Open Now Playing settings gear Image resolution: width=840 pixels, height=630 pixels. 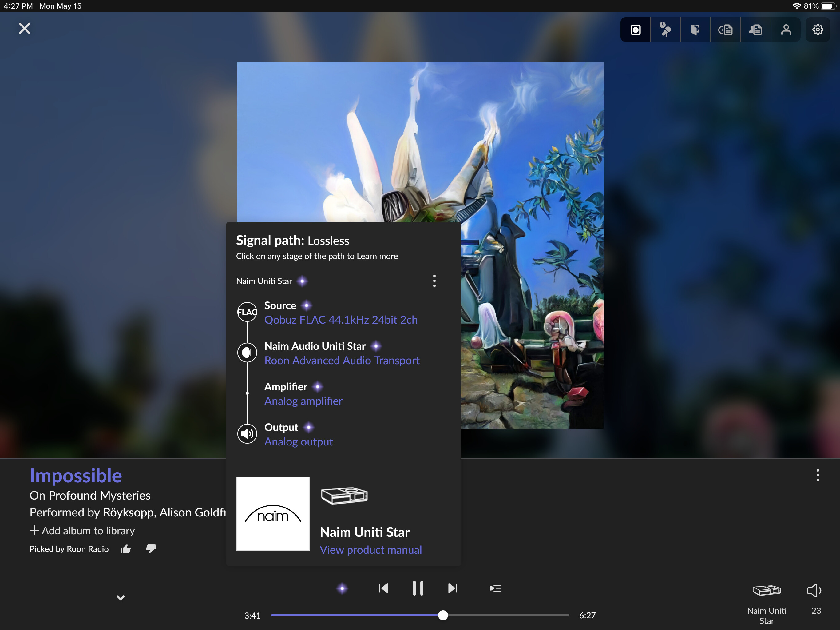(x=818, y=30)
